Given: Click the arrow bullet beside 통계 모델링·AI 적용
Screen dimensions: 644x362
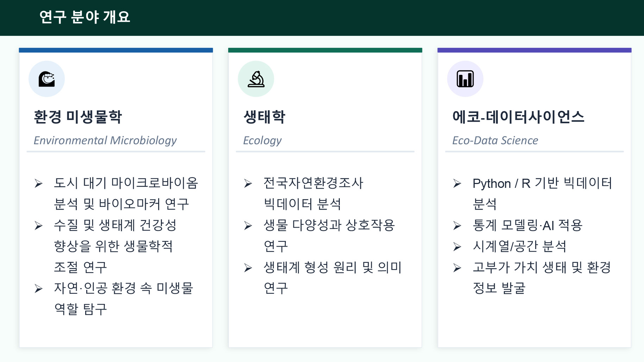Looking at the screenshot, I should tap(457, 226).
